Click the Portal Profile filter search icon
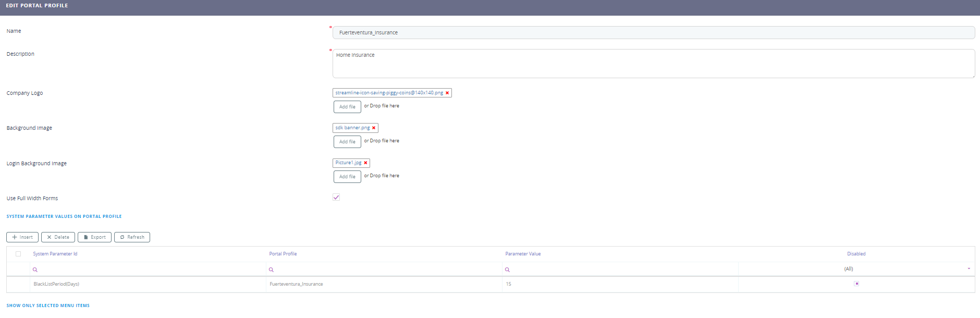This screenshot has height=318, width=980. point(271,270)
